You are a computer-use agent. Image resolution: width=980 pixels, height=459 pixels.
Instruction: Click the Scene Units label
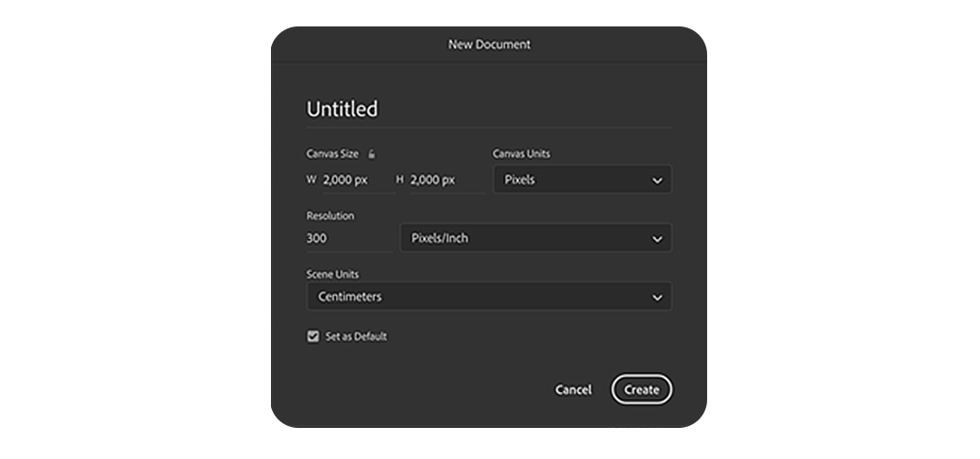[332, 274]
